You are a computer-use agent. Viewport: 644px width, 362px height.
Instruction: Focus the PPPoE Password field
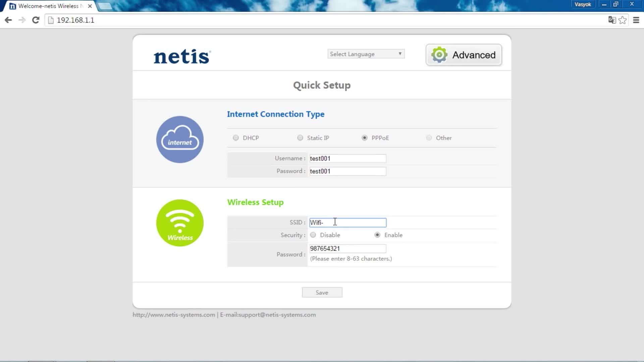coord(347,171)
